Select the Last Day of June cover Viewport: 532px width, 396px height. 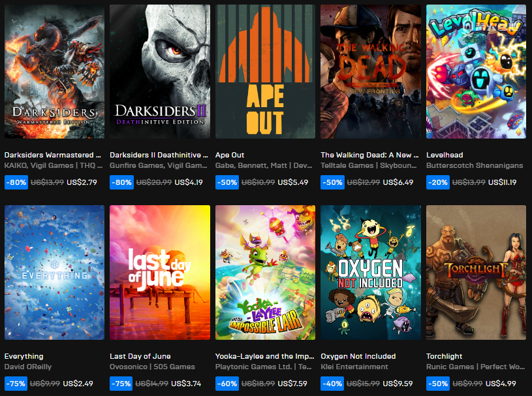pos(160,272)
